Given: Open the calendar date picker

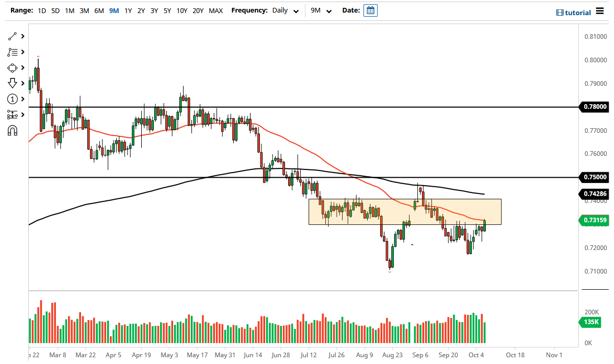Looking at the screenshot, I should point(370,10).
